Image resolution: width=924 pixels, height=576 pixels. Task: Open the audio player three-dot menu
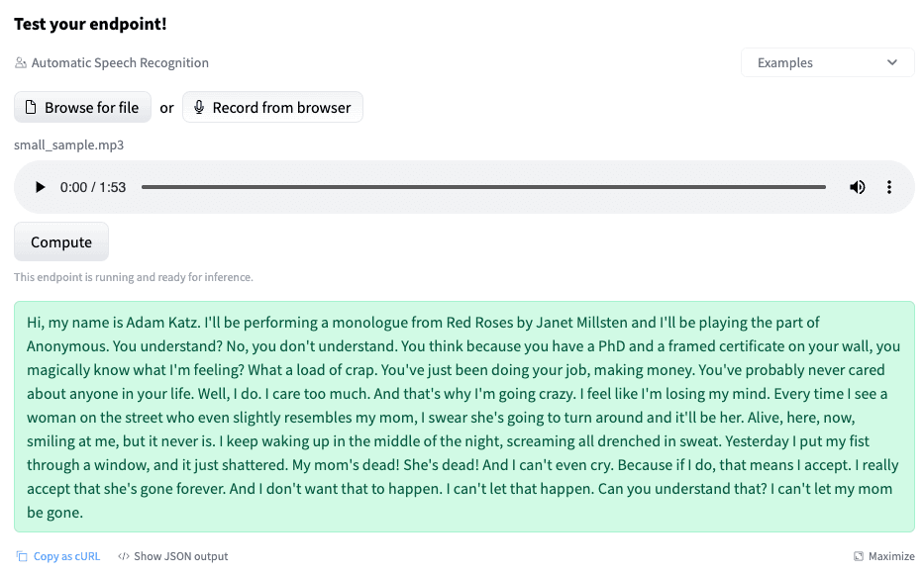click(888, 187)
